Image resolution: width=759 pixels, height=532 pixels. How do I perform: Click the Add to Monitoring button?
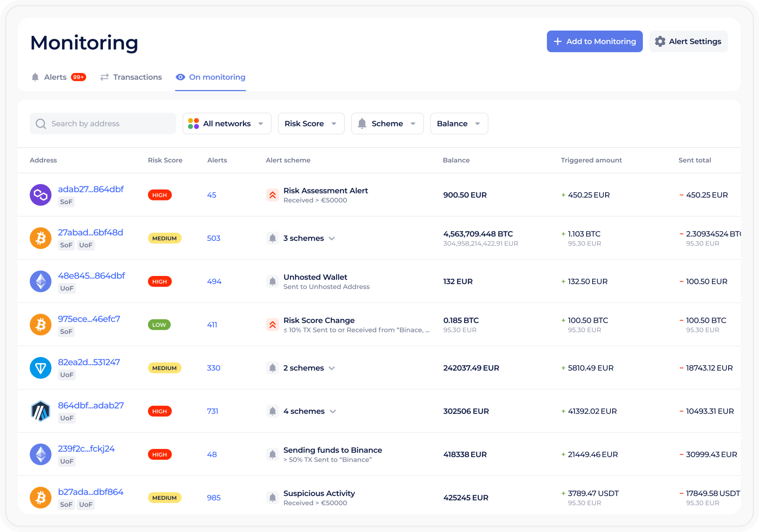(594, 41)
